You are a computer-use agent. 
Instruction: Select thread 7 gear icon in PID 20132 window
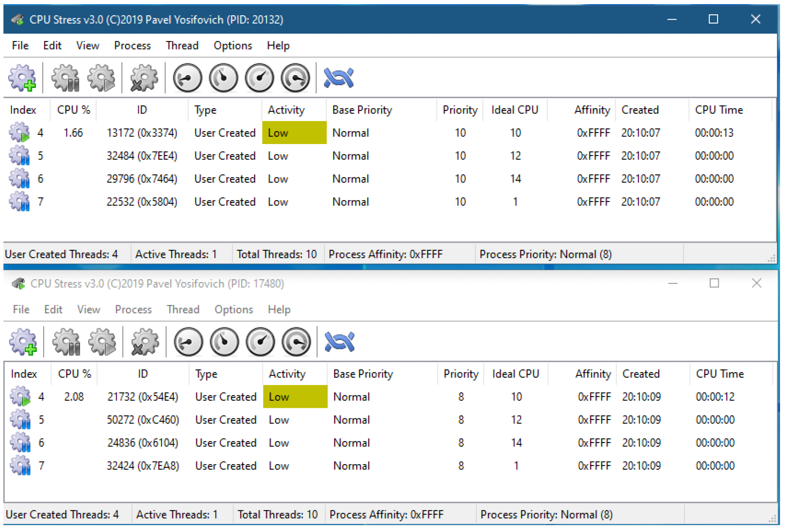point(19,201)
